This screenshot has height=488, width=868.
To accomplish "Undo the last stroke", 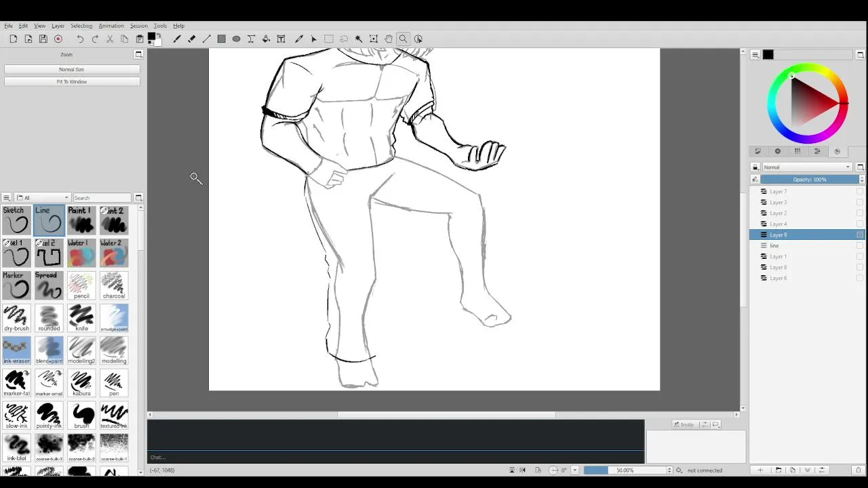I will [x=80, y=39].
